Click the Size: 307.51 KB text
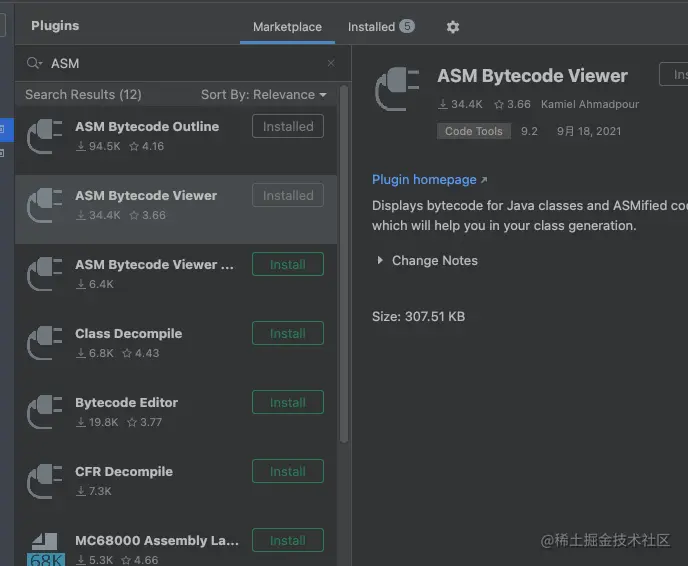Image resolution: width=688 pixels, height=566 pixels. pos(419,316)
